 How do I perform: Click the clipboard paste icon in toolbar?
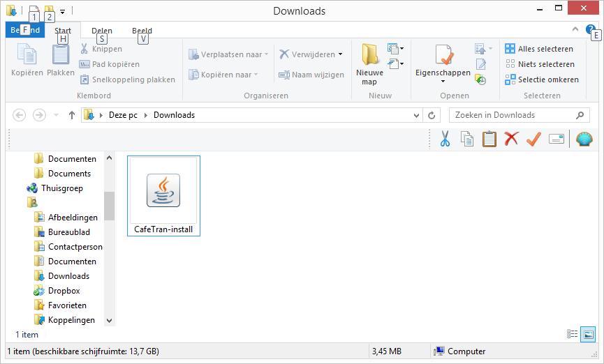point(489,139)
